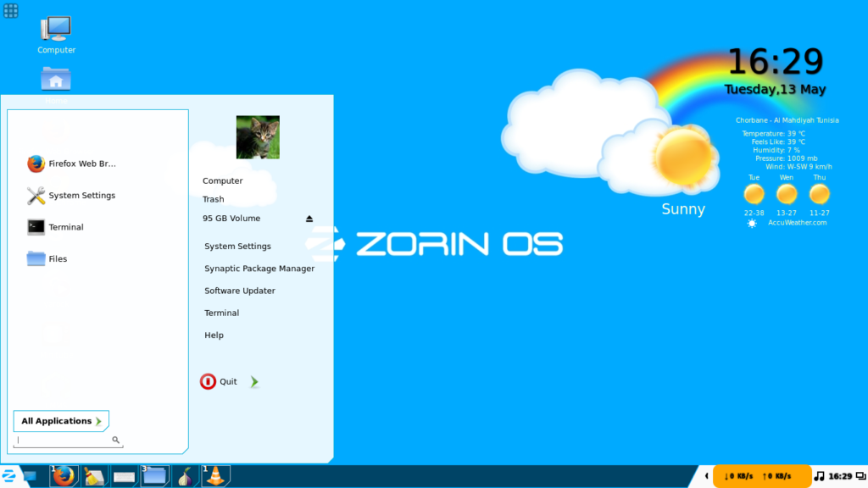
Task: Expand the Quit options arrow
Action: tap(254, 382)
